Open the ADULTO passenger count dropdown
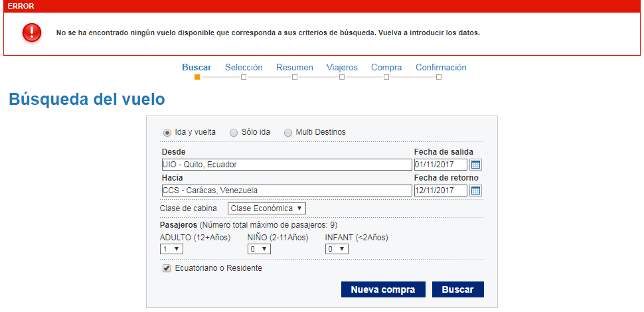 tap(171, 249)
